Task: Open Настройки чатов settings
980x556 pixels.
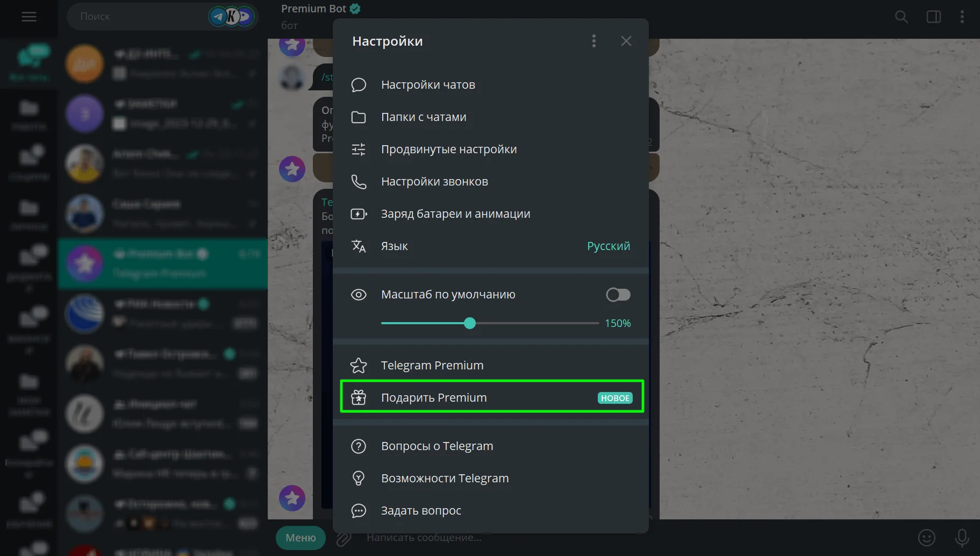Action: coord(428,85)
